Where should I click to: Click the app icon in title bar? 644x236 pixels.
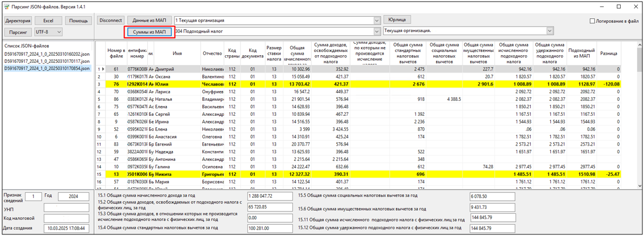click(x=6, y=6)
